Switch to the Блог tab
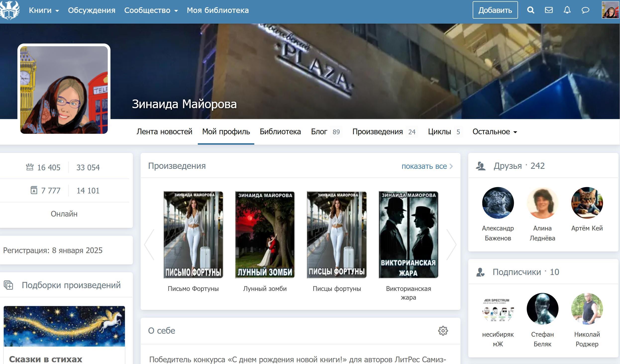Viewport: 620px width, 364px height. [319, 132]
